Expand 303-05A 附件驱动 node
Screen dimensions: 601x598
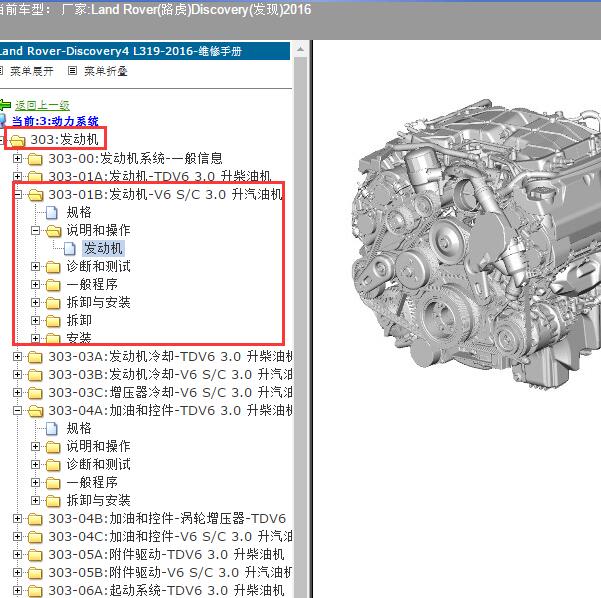point(17,555)
